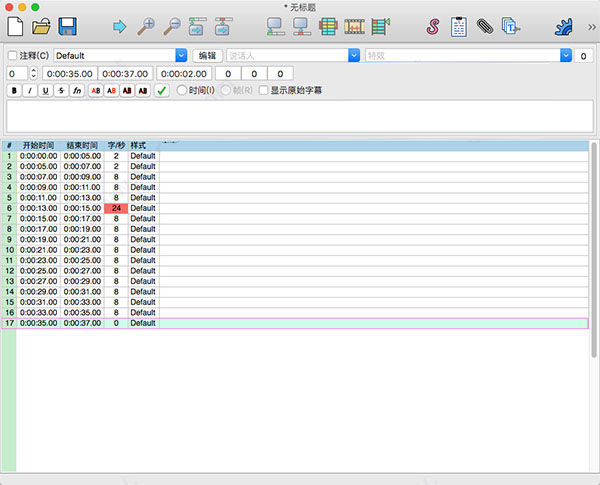Viewport: 600px width, 485px height.
Task: Toggle strikeout formatting button
Action: 61,91
